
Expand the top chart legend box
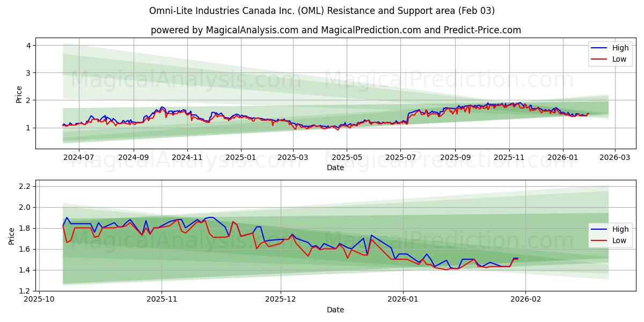coord(611,53)
